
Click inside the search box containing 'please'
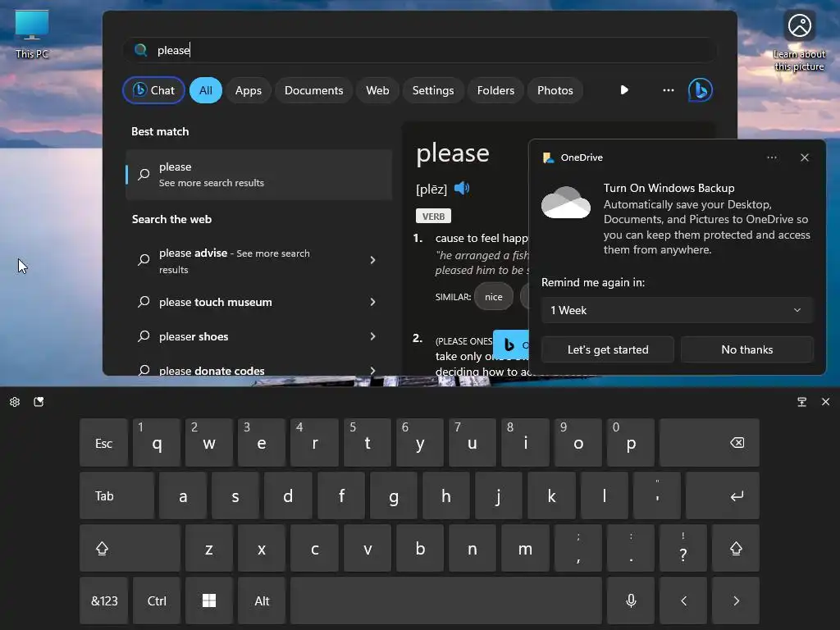pyautogui.click(x=421, y=50)
